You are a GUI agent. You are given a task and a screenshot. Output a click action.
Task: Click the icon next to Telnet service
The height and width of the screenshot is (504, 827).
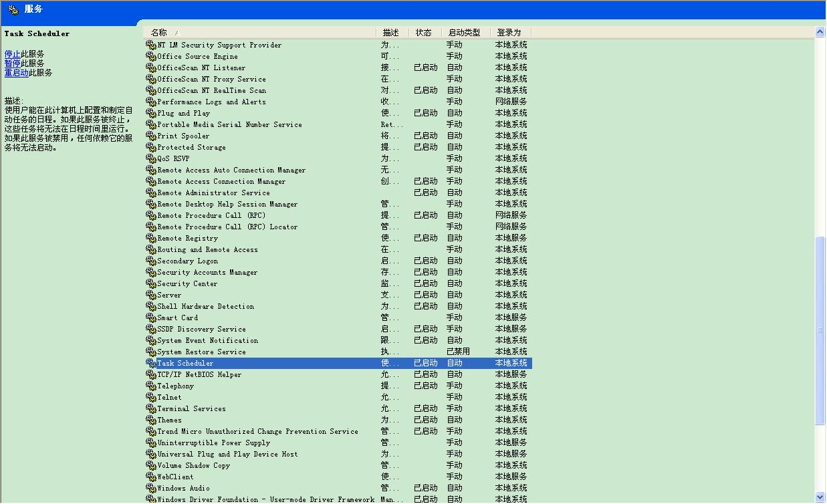151,397
